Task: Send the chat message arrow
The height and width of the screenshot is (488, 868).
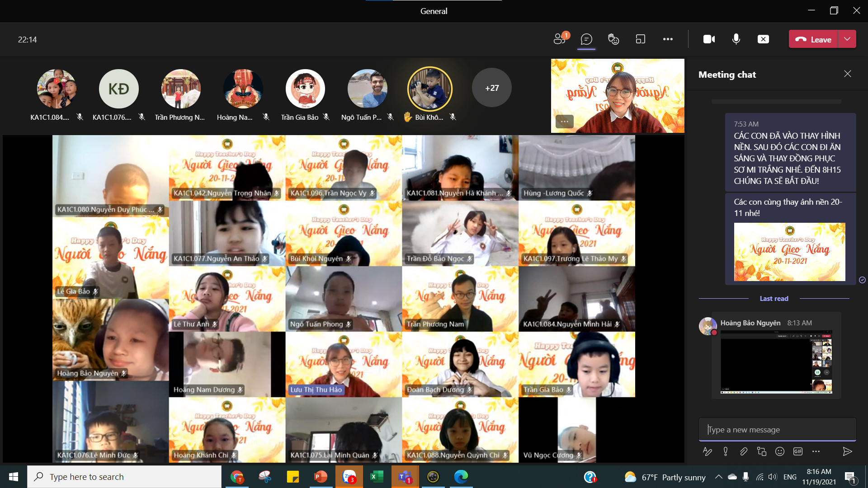Action: (848, 451)
